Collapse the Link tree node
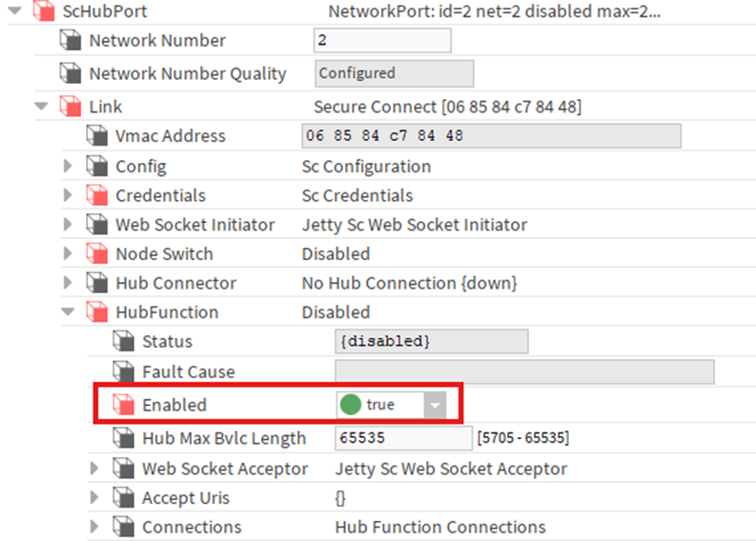756x541 pixels. pyautogui.click(x=42, y=106)
